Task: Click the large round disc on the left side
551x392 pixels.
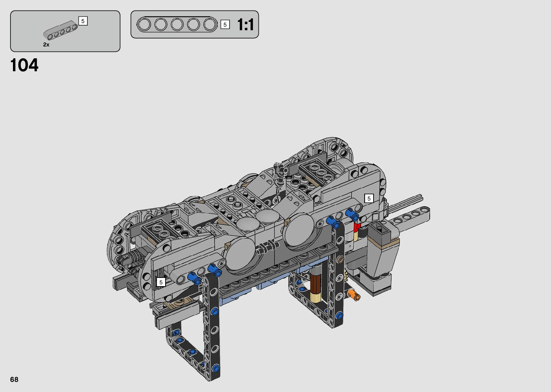Action: [x=240, y=254]
